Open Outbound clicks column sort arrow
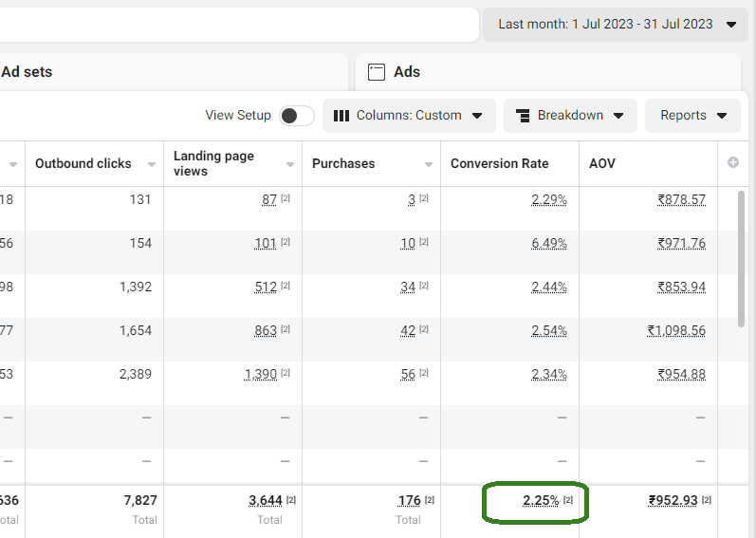Screen dimensions: 756x538 pos(152,164)
